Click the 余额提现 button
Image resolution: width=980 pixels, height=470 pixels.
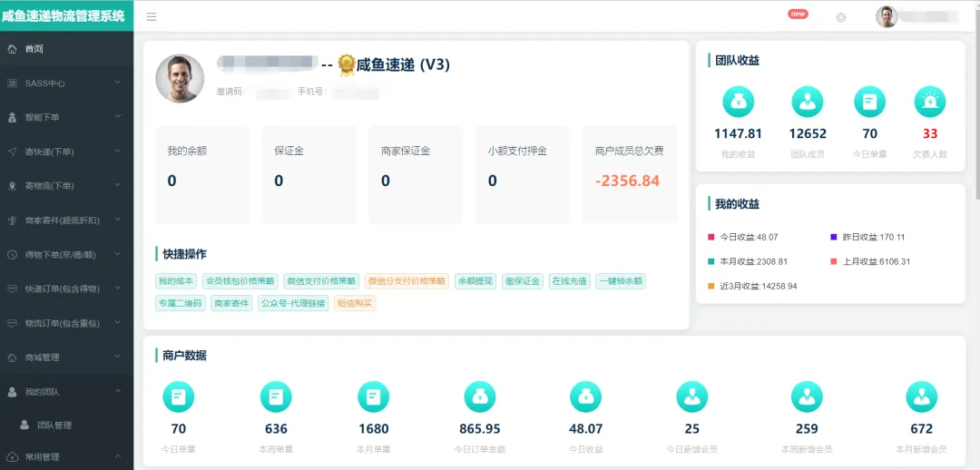(475, 281)
